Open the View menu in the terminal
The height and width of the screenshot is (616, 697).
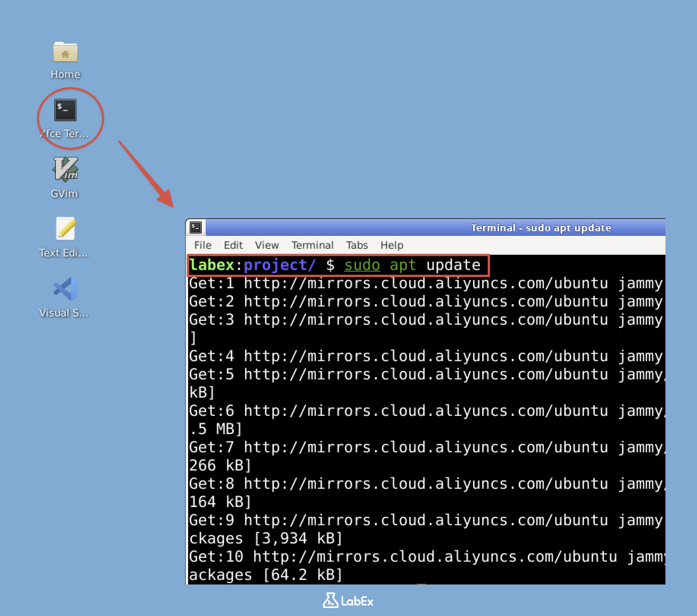(x=266, y=245)
